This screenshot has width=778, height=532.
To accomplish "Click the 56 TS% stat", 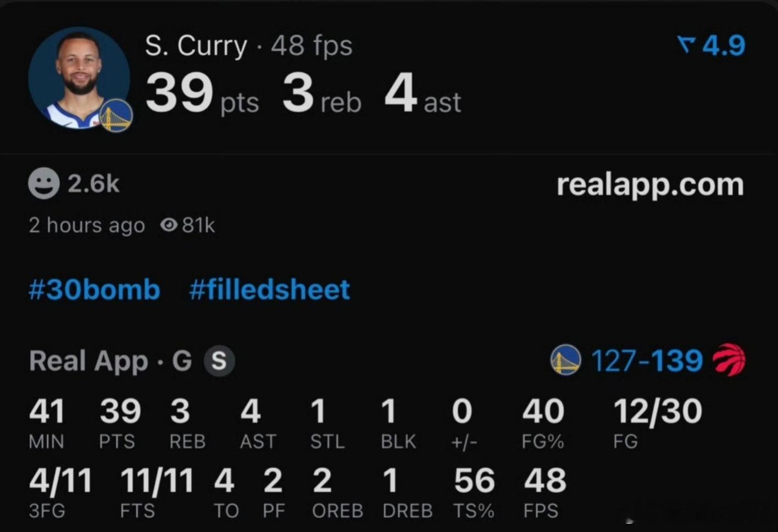I will 474,481.
